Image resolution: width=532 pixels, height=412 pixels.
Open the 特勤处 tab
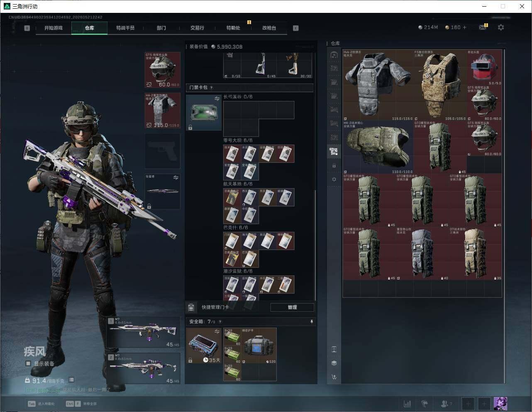pos(233,28)
